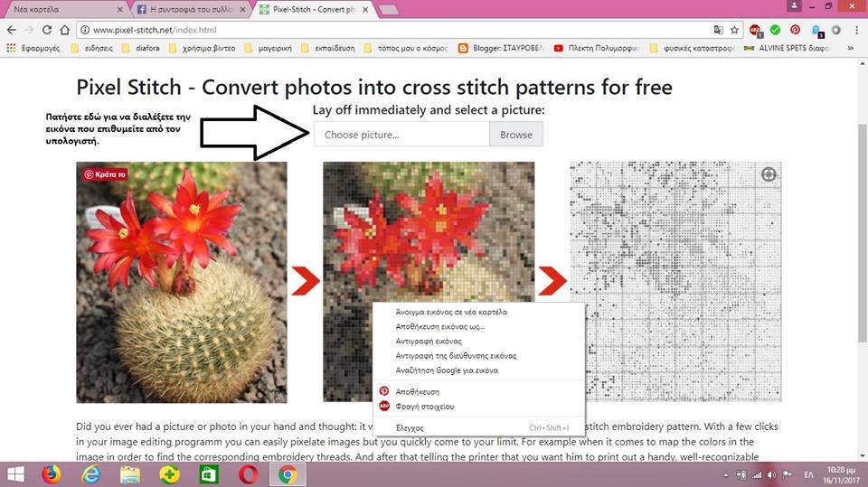Image resolution: width=868 pixels, height=487 pixels.
Task: Open the Ghostery extension icon
Action: pyautogui.click(x=816, y=31)
